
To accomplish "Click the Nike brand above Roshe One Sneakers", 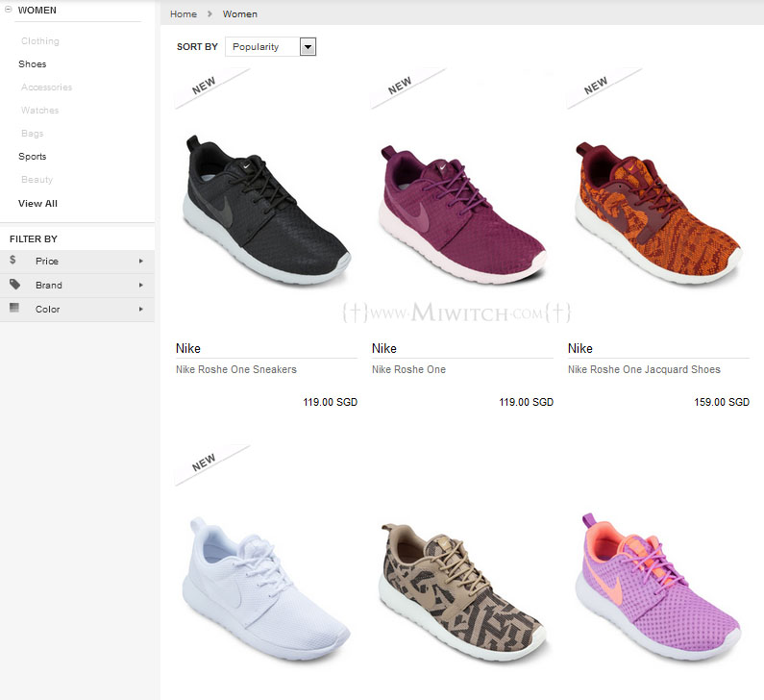I will pos(188,348).
